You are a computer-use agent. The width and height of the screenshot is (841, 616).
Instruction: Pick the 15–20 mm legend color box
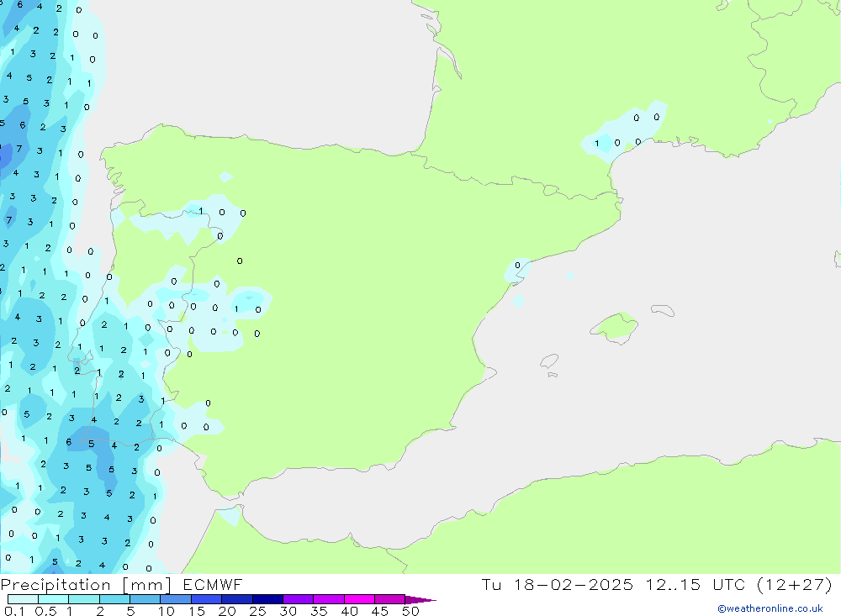[207, 599]
